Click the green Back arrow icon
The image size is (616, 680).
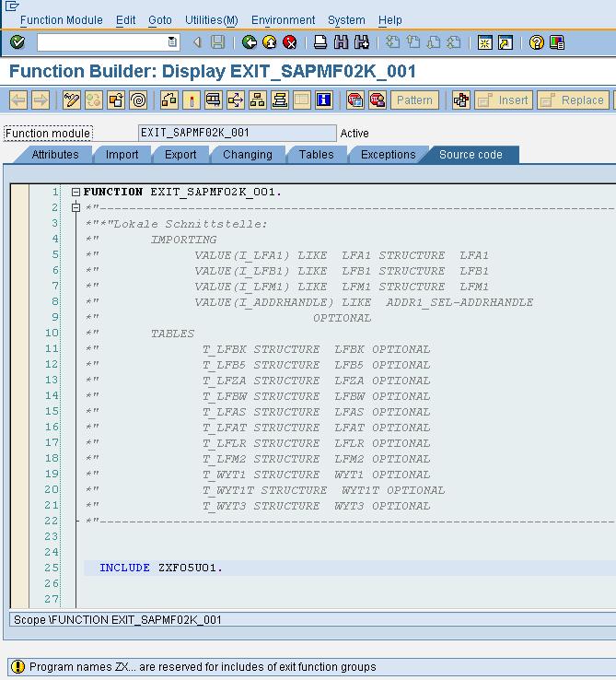[x=250, y=42]
